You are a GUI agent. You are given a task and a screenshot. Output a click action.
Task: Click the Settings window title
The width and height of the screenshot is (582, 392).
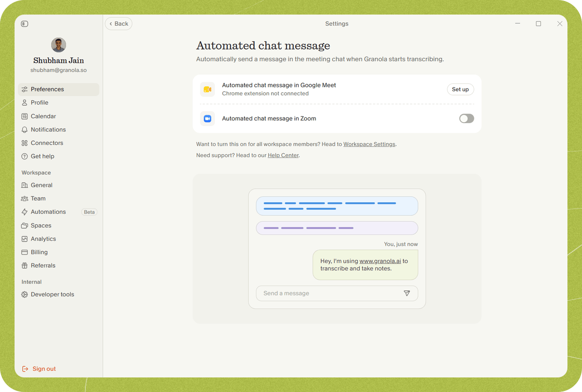tap(337, 24)
